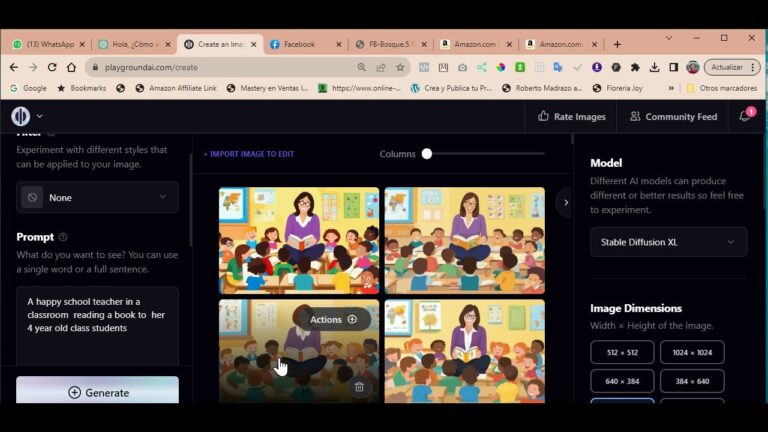Select the 512 × 512 dimension option
The width and height of the screenshot is (768, 432).
622,352
